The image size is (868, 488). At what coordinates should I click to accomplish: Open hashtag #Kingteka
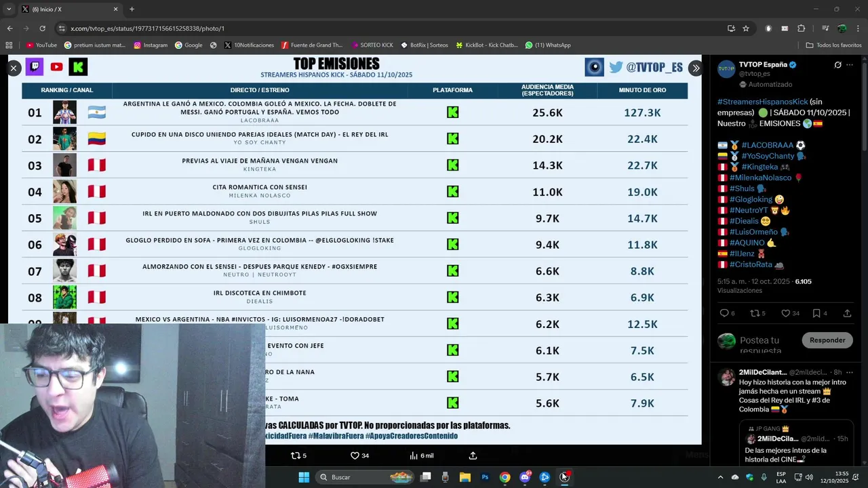(753, 167)
